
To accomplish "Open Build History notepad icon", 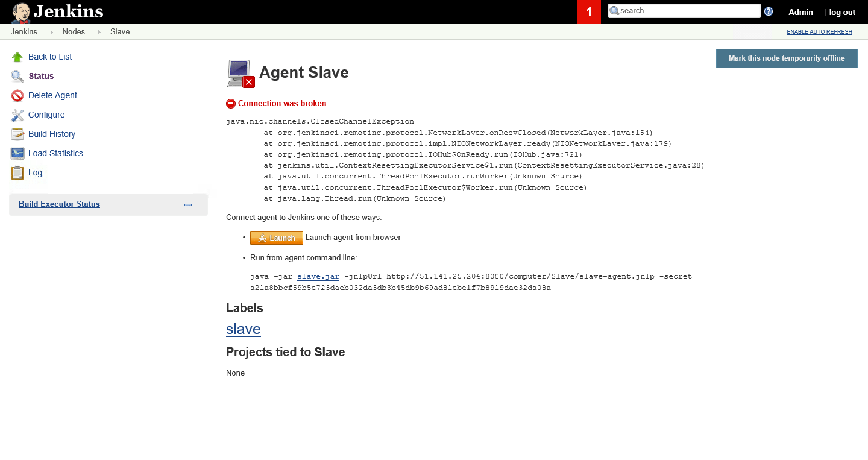I will click(17, 134).
